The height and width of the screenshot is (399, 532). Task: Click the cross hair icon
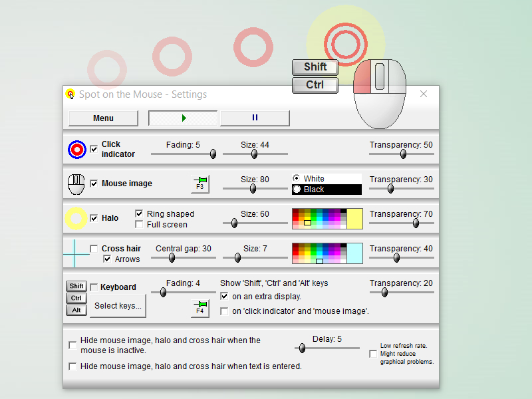[x=74, y=253]
